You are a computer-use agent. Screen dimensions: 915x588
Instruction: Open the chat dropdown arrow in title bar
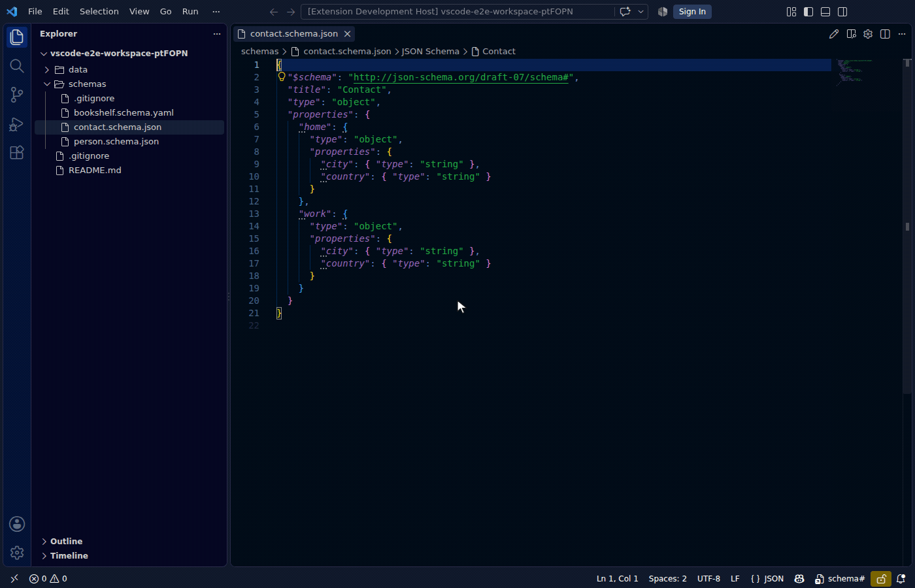click(x=640, y=12)
